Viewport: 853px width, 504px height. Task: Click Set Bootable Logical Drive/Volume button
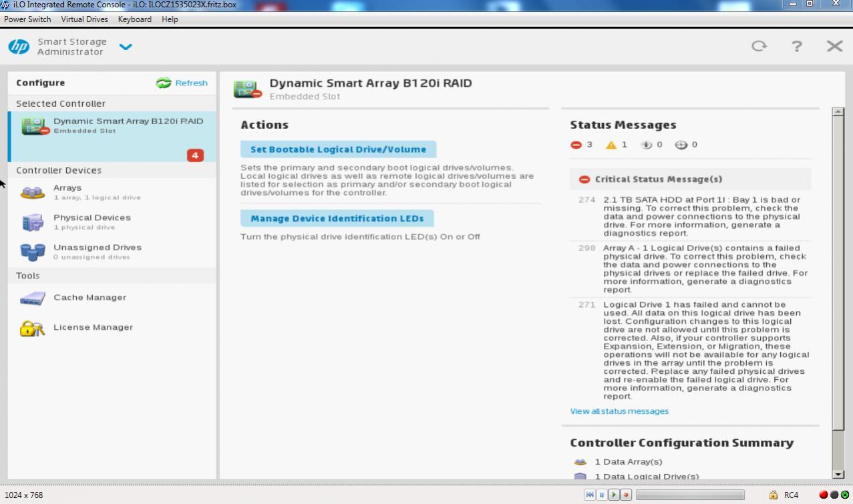(338, 150)
